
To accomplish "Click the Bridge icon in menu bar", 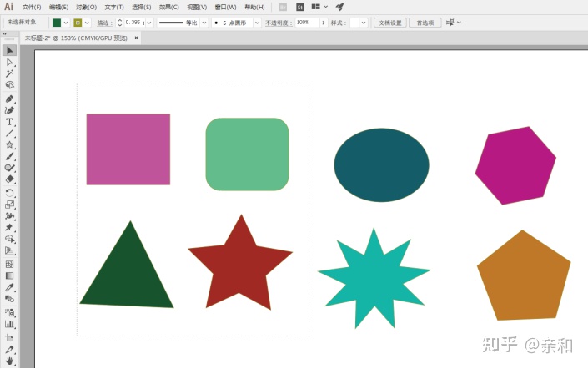I will coord(283,8).
